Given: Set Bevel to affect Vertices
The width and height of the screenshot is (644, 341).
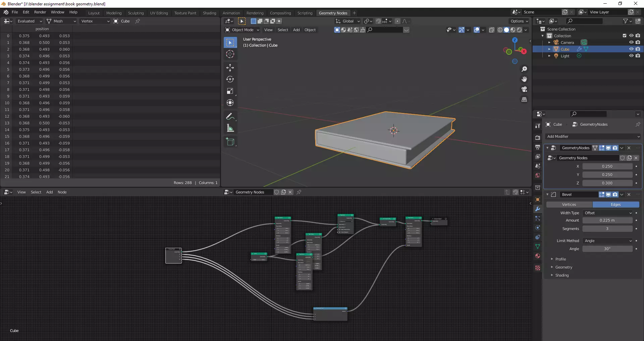Looking at the screenshot, I should click(x=569, y=205).
